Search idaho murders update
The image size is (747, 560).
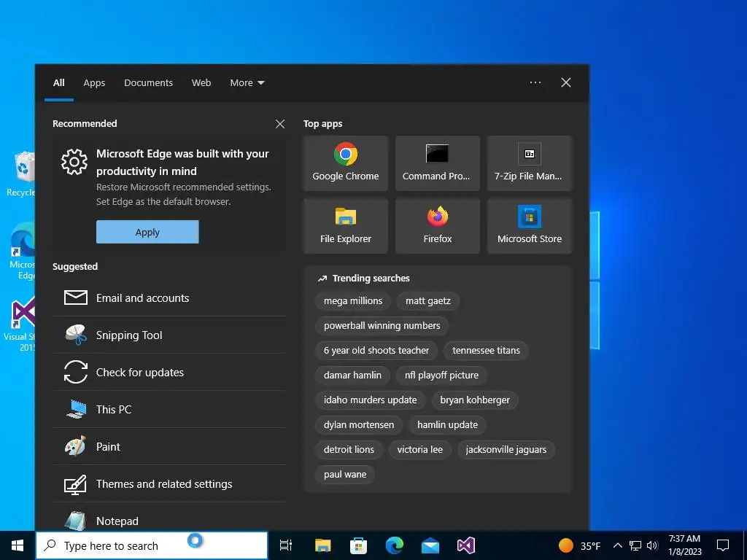click(370, 400)
